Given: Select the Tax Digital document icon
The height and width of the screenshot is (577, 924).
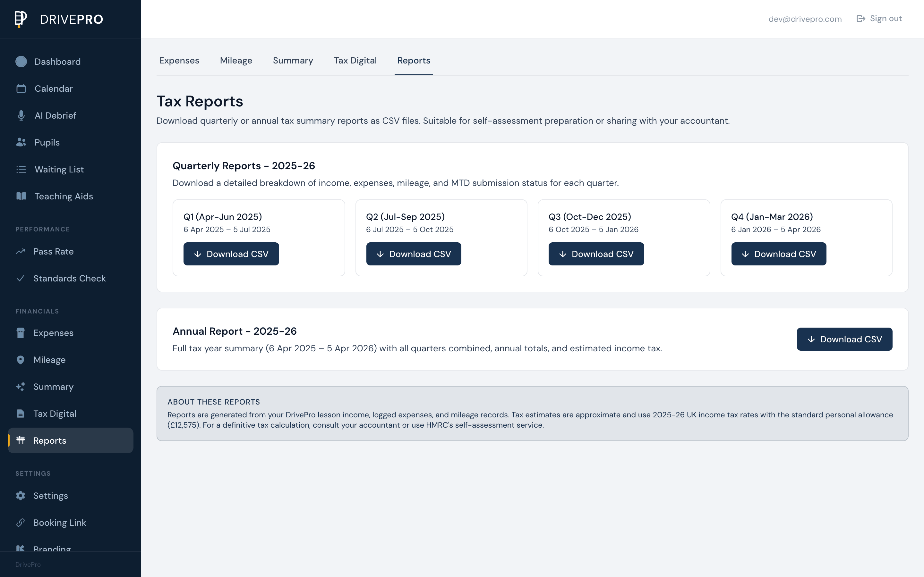Looking at the screenshot, I should pos(21,413).
